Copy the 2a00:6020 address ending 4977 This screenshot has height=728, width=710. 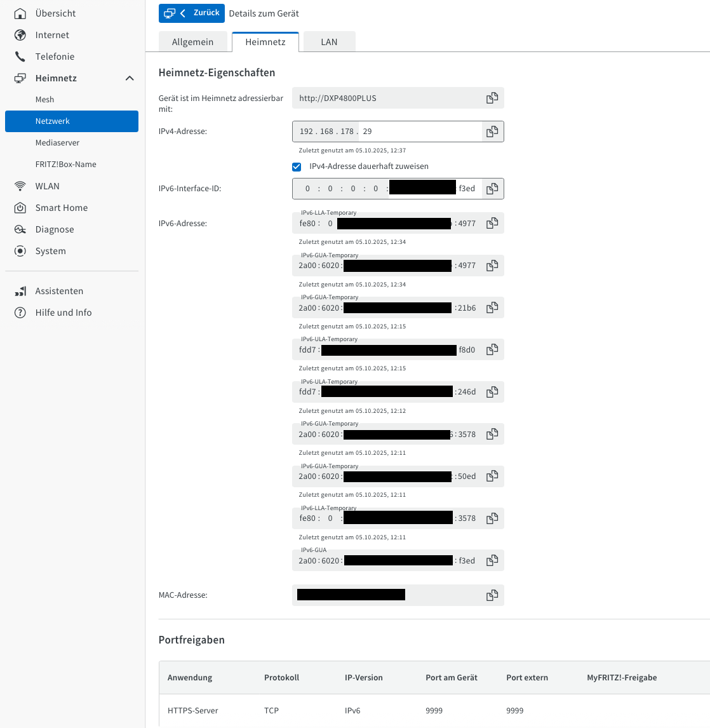(492, 266)
